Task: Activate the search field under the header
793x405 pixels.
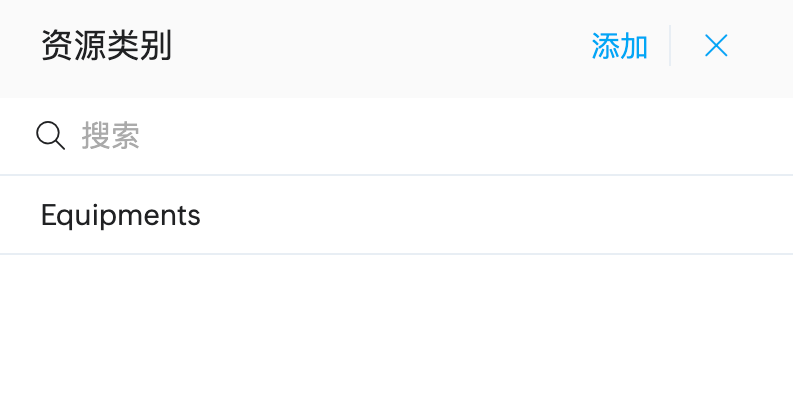Action: (400, 136)
